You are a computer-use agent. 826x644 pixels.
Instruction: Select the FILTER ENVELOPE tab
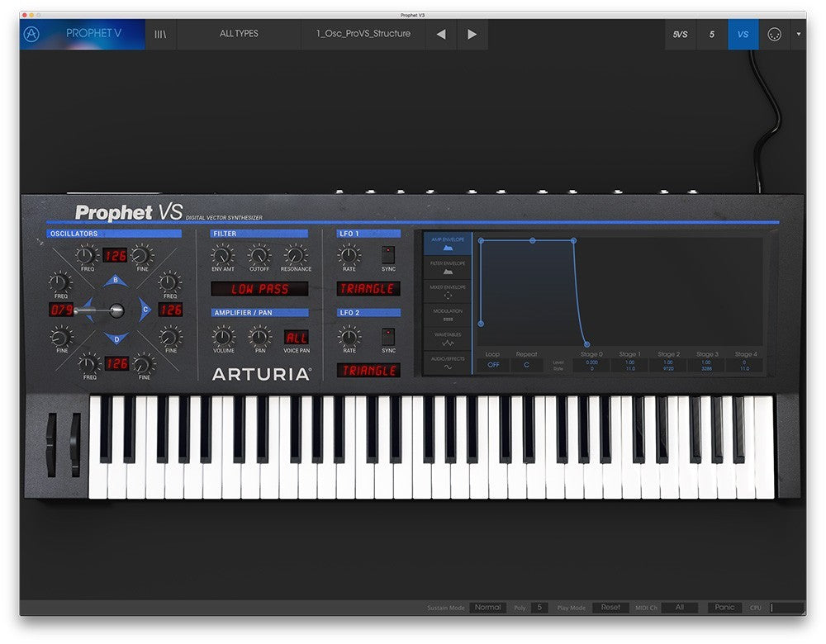pos(448,268)
